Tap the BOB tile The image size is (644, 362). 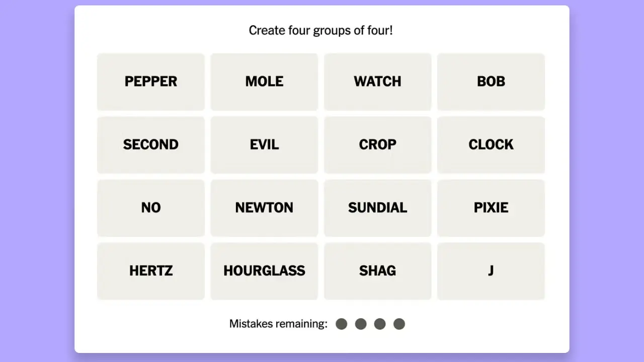[491, 81]
